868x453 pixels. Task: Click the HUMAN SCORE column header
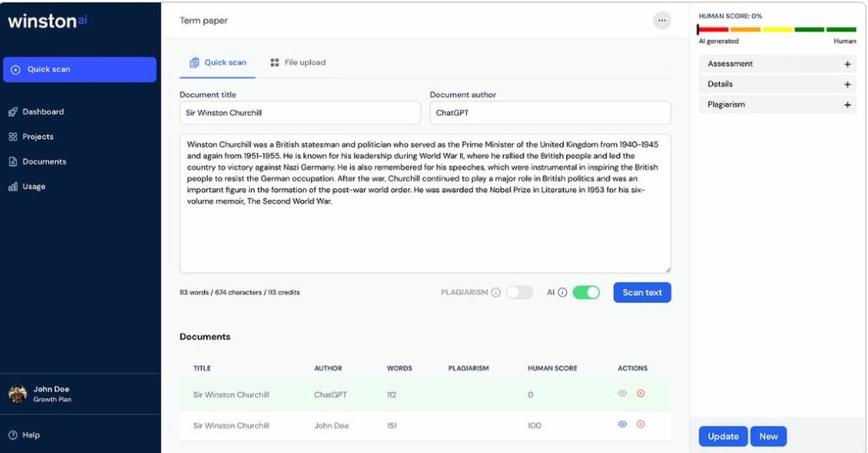point(553,368)
